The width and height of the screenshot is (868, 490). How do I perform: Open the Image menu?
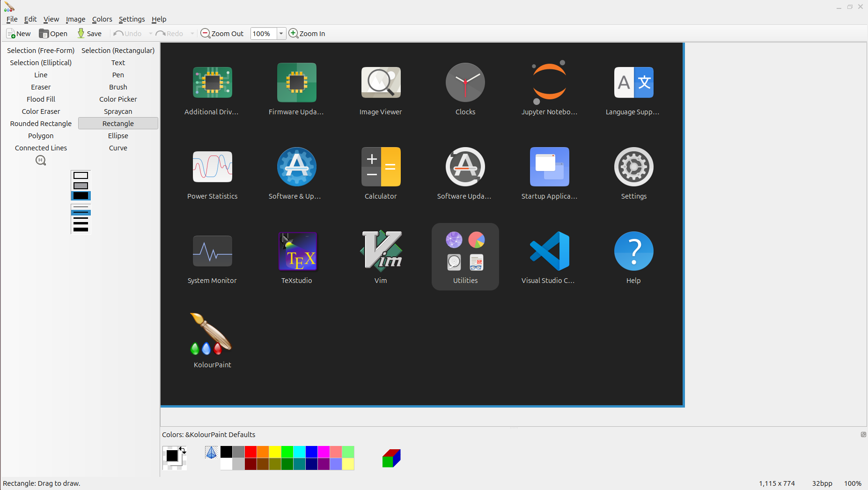[x=75, y=19]
